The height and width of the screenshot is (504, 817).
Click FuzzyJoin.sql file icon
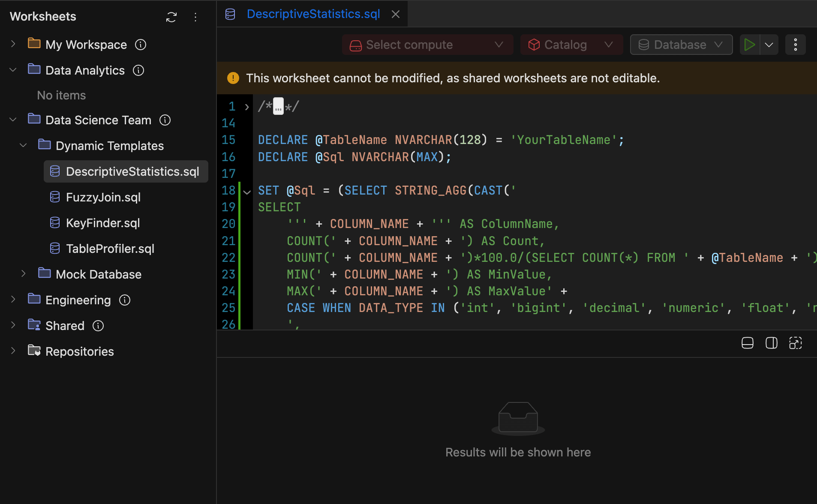[55, 197]
